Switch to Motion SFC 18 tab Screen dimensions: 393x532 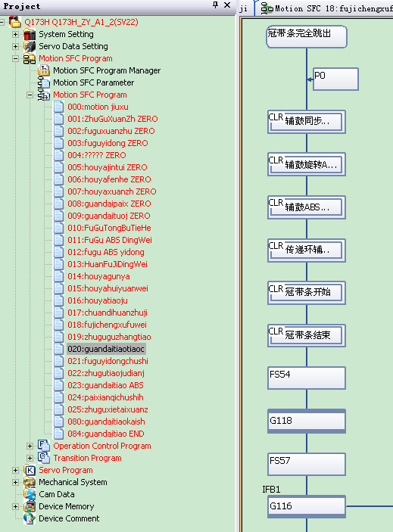[325, 8]
